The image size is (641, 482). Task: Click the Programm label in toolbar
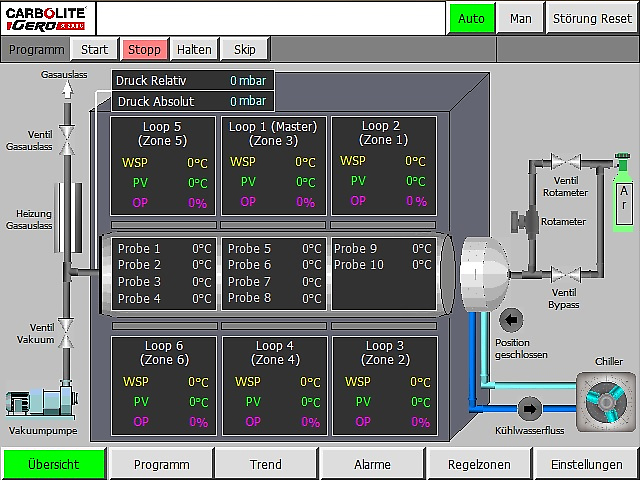[36, 49]
